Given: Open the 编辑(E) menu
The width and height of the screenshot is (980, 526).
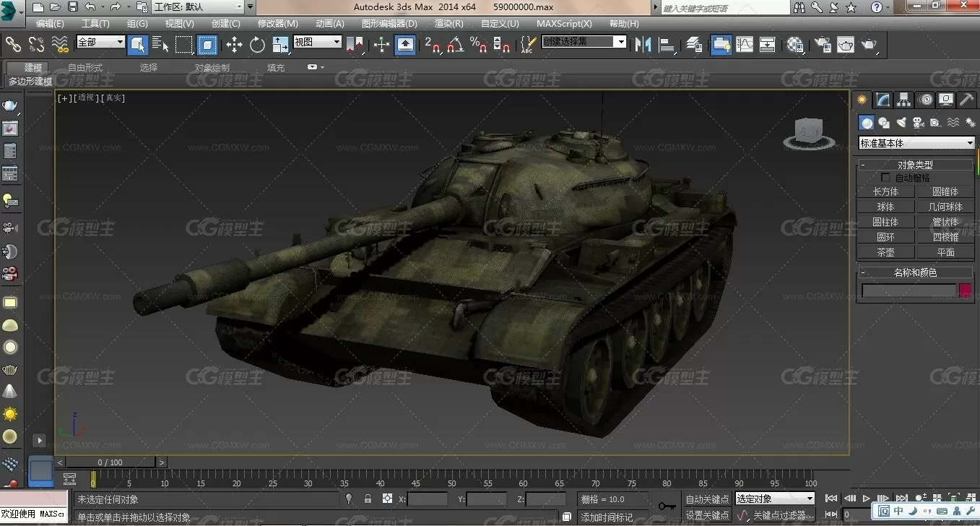Looking at the screenshot, I should coord(50,24).
